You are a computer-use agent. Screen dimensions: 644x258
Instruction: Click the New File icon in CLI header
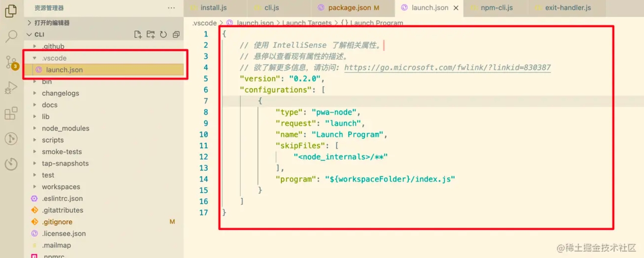tap(138, 35)
